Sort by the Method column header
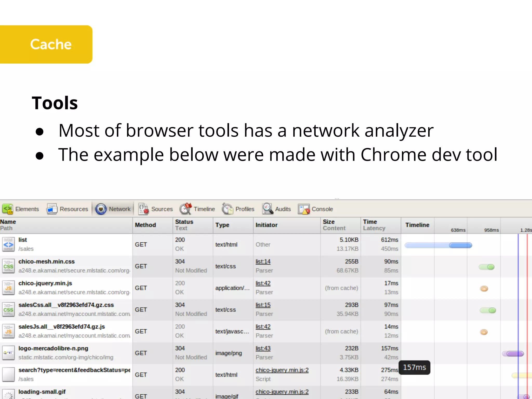The height and width of the screenshot is (399, 532). tap(152, 225)
